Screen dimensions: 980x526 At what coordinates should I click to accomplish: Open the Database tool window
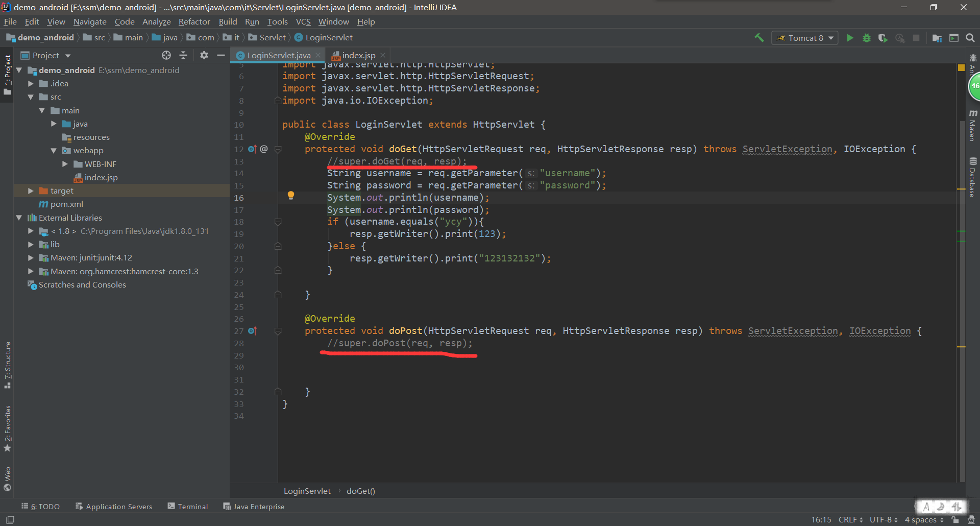point(972,174)
